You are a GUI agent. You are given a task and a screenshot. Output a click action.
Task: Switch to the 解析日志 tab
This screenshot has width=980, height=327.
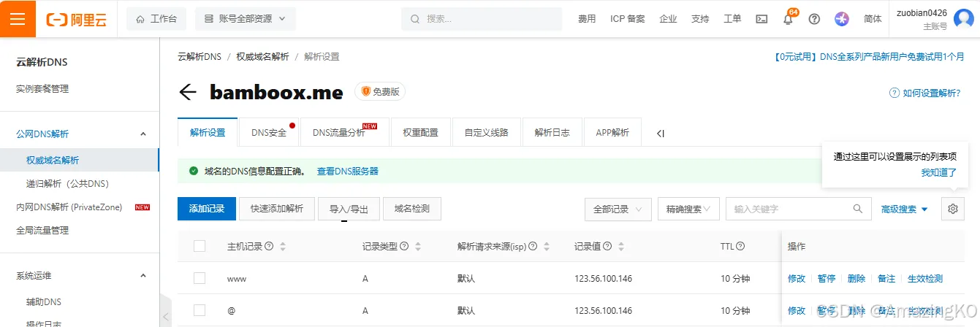click(x=552, y=133)
